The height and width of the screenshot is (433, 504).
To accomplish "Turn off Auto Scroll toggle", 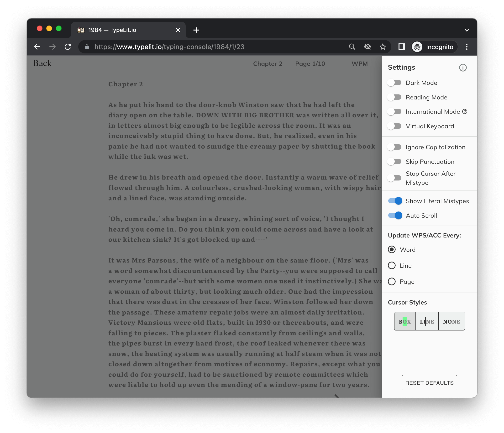I will [395, 216].
